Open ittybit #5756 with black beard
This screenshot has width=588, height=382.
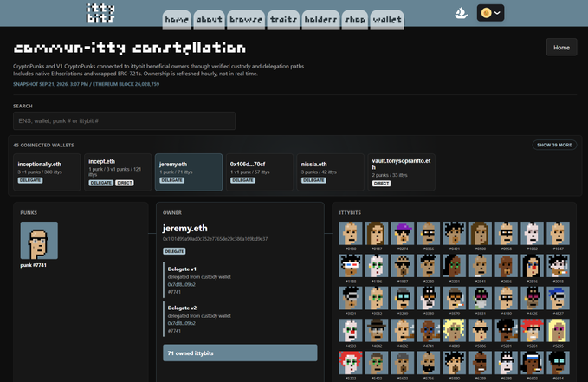429,363
